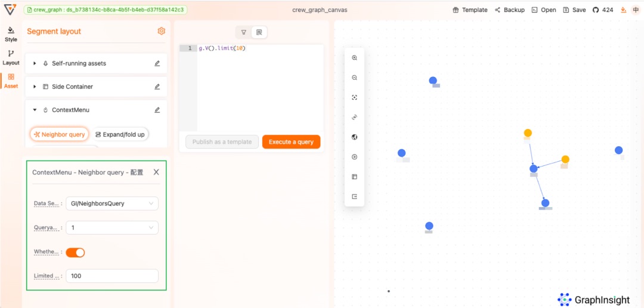Open Segment layout settings gear
Viewport: 644px width, 308px height.
[161, 31]
